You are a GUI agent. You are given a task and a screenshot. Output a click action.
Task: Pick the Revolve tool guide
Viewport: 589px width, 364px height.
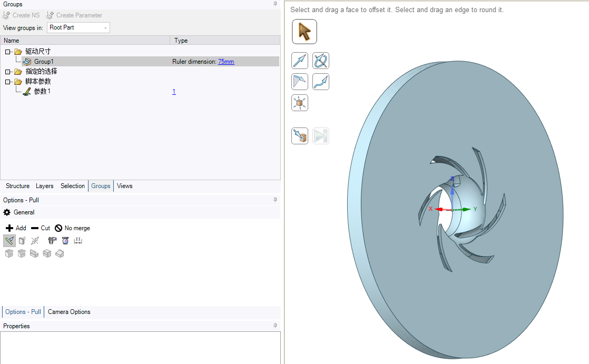point(320,61)
